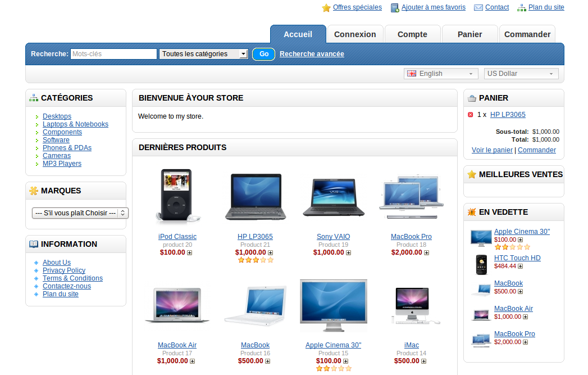Browse the Cameras category

tap(57, 156)
